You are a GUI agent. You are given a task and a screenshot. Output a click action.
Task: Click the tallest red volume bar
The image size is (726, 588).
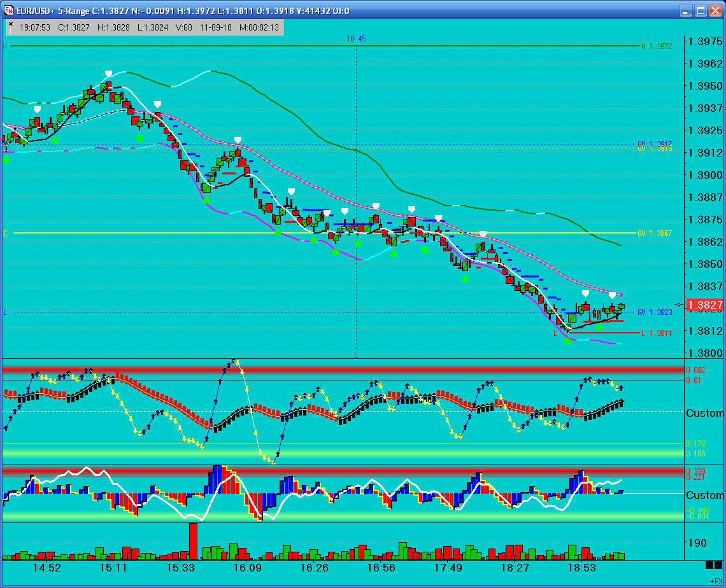click(x=193, y=542)
